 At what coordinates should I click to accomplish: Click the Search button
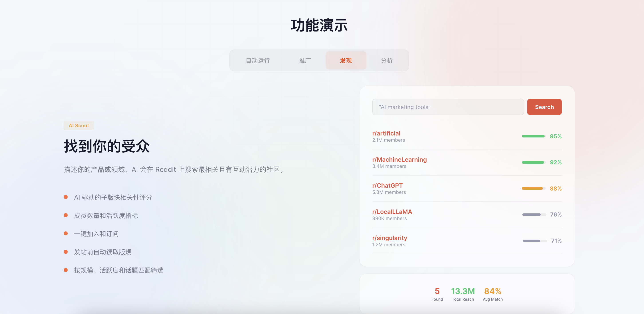pyautogui.click(x=544, y=107)
